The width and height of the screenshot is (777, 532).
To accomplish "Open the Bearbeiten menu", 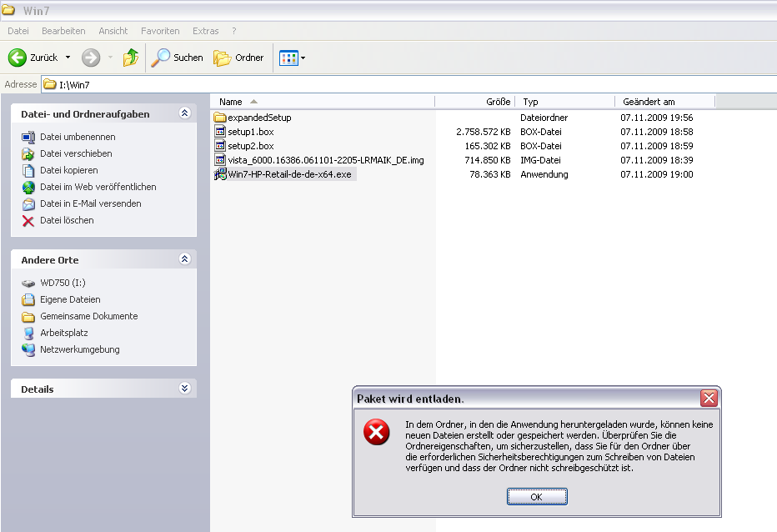I will [x=63, y=31].
